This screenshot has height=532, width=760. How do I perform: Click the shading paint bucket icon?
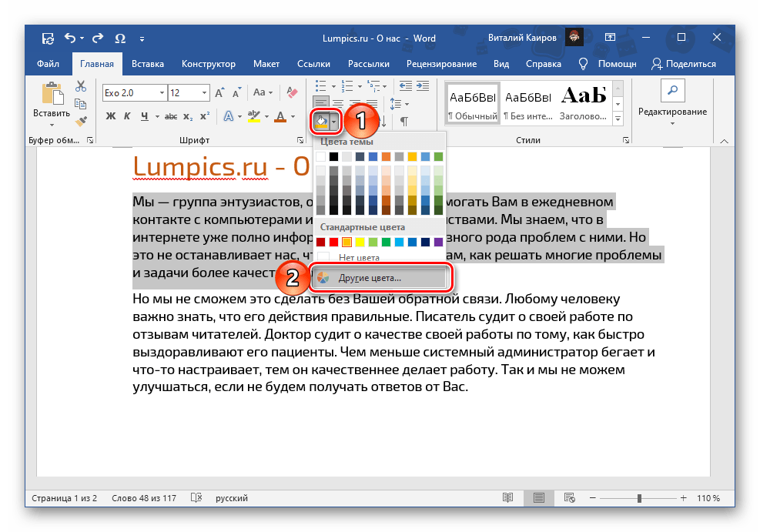(322, 121)
